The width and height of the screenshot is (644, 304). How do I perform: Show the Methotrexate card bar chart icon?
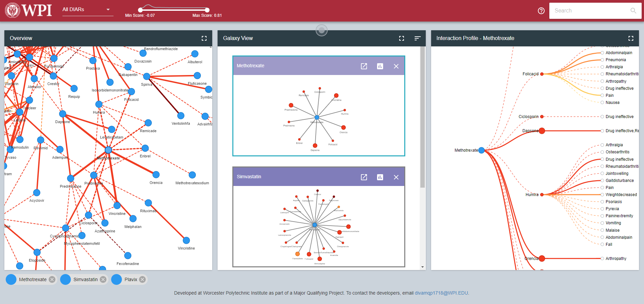pos(380,66)
